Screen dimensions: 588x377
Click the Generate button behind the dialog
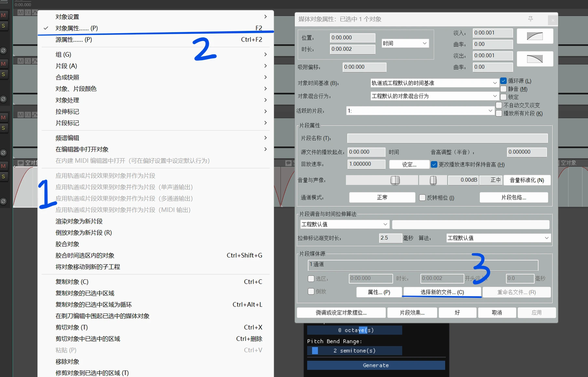[376, 365]
